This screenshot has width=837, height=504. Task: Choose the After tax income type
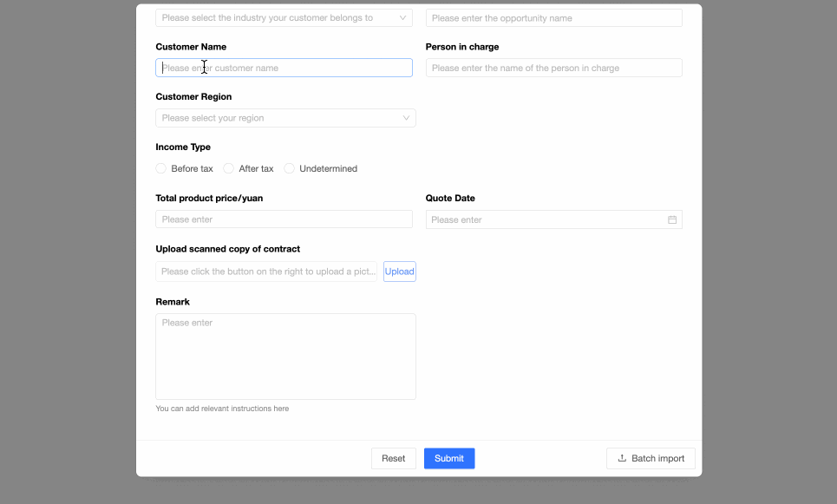229,168
